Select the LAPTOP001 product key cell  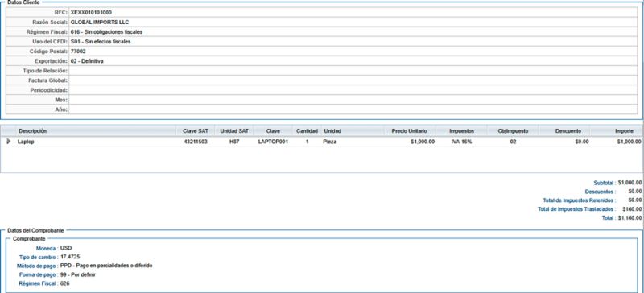tap(273, 142)
